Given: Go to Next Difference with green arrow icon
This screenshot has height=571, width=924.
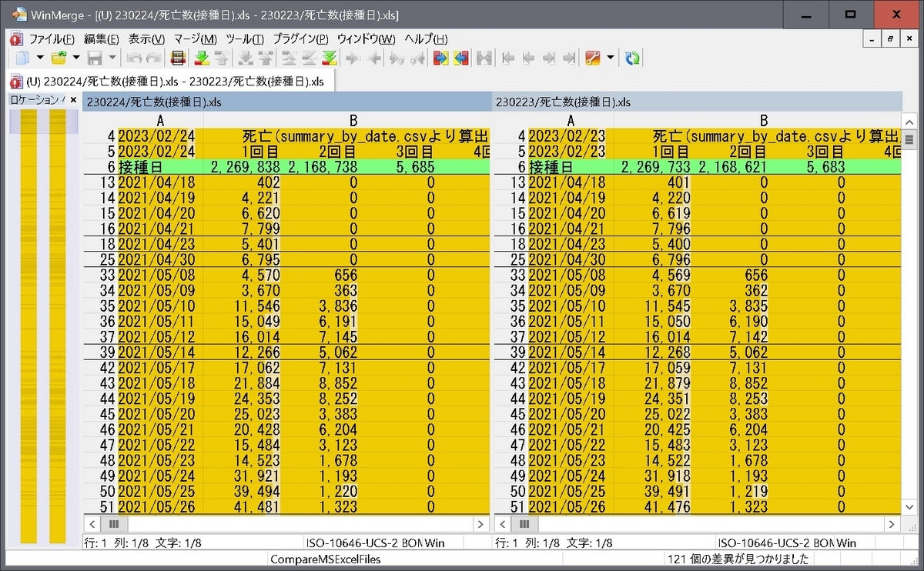Looking at the screenshot, I should 202,58.
